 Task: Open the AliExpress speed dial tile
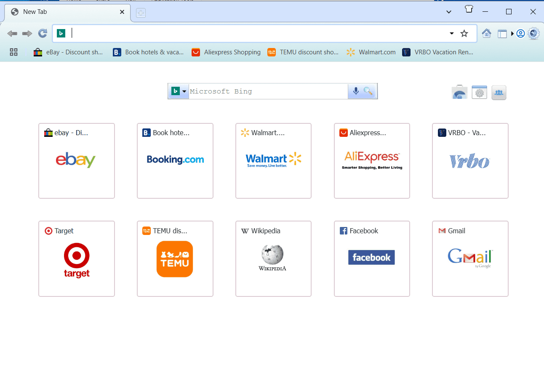click(x=372, y=161)
